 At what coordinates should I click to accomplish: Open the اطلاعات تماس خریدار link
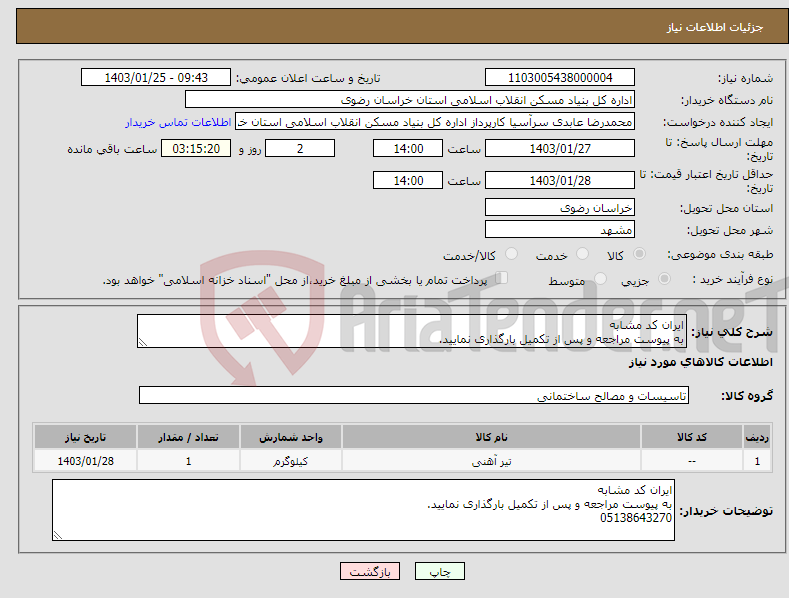pyautogui.click(x=178, y=122)
